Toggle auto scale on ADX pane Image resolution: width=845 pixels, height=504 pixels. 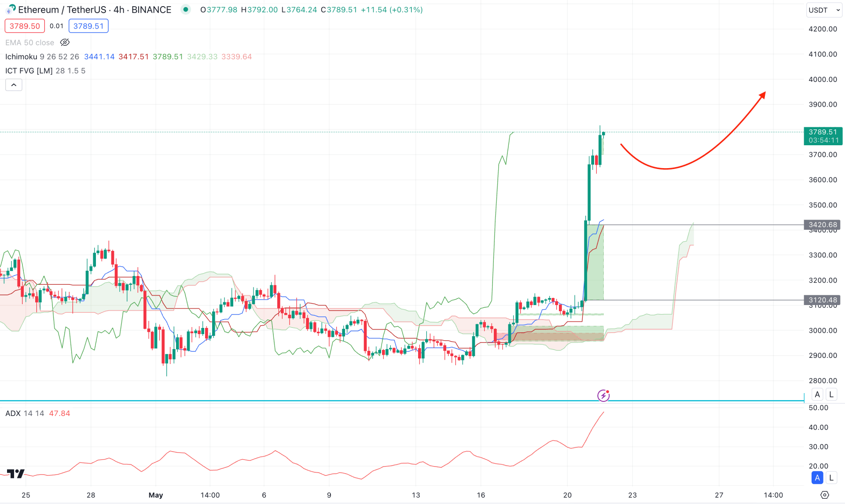point(817,478)
